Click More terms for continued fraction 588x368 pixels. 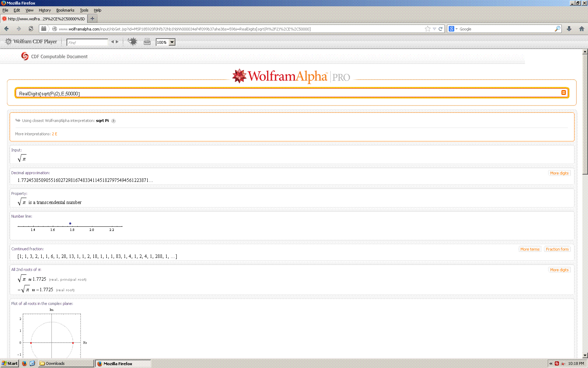pos(530,249)
